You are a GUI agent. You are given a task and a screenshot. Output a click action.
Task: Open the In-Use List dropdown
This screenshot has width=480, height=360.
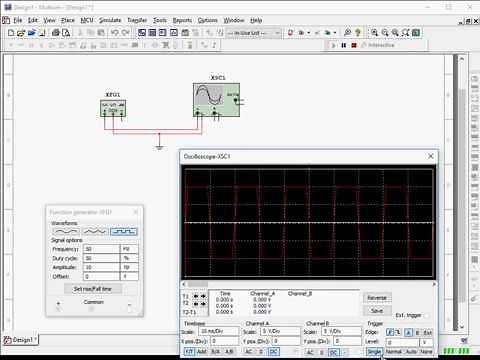tap(254, 33)
